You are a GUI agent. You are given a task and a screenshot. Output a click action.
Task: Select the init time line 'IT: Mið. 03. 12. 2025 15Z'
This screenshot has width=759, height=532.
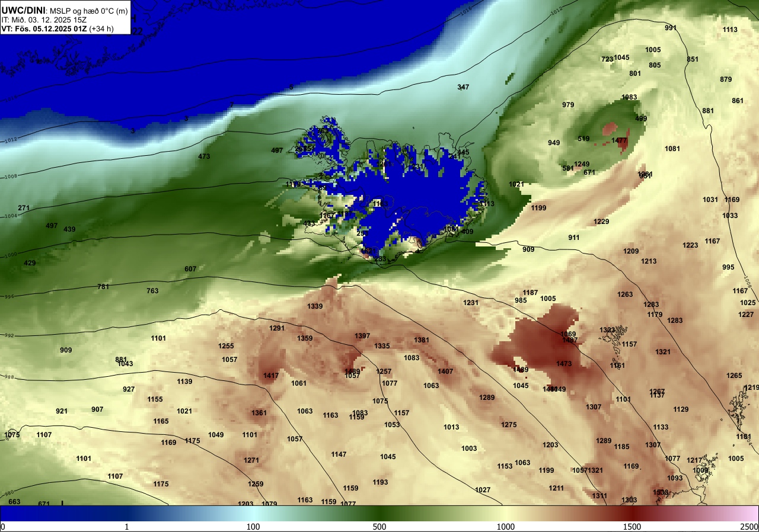(44, 19)
